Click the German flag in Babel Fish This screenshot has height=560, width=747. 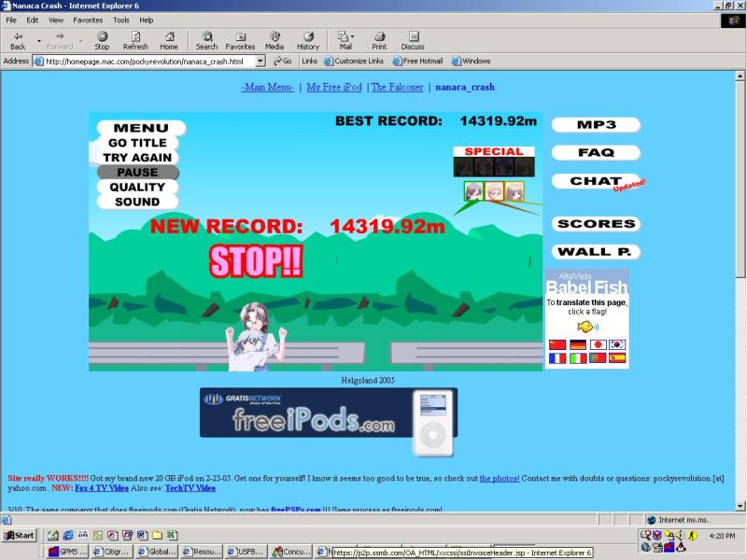pos(577,344)
